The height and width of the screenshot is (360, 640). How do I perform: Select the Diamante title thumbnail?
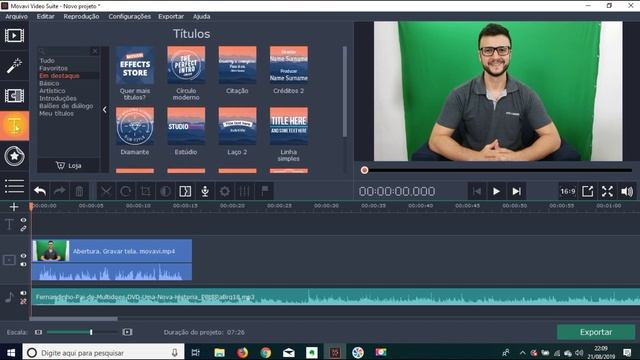[135, 126]
